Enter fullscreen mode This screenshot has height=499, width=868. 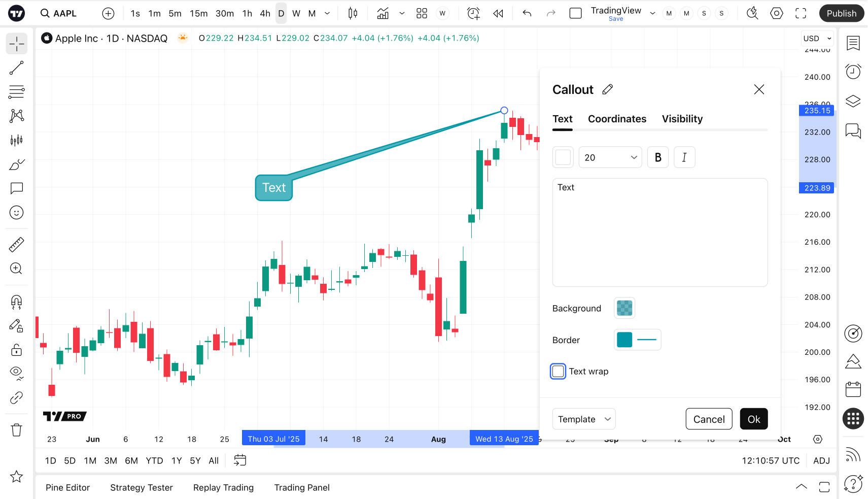[x=801, y=13]
